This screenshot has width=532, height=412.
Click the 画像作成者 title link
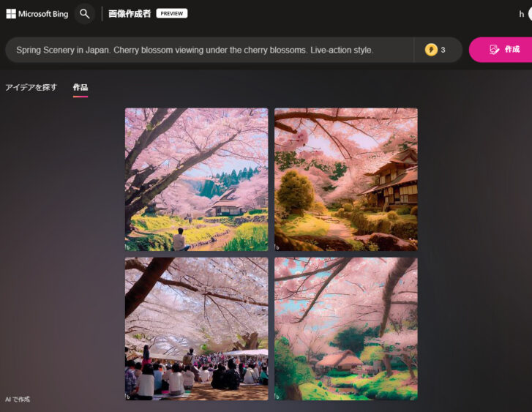[x=130, y=14]
